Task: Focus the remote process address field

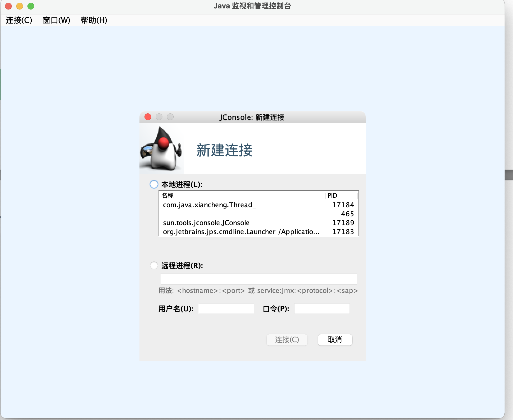Action: [258, 279]
